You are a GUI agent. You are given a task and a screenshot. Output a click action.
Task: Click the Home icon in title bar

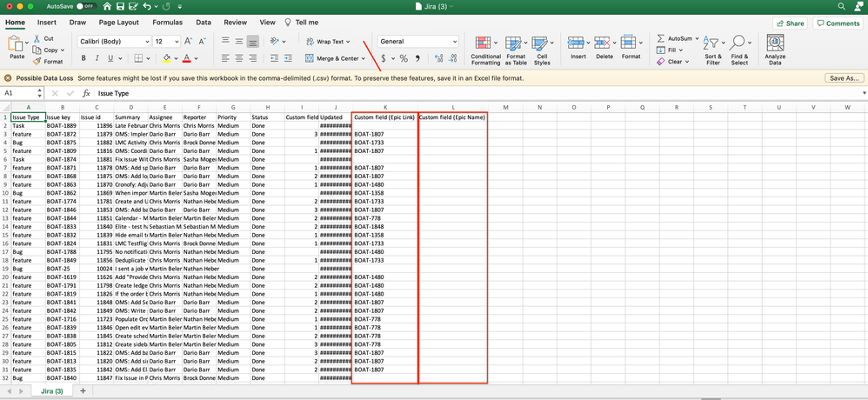click(x=107, y=7)
